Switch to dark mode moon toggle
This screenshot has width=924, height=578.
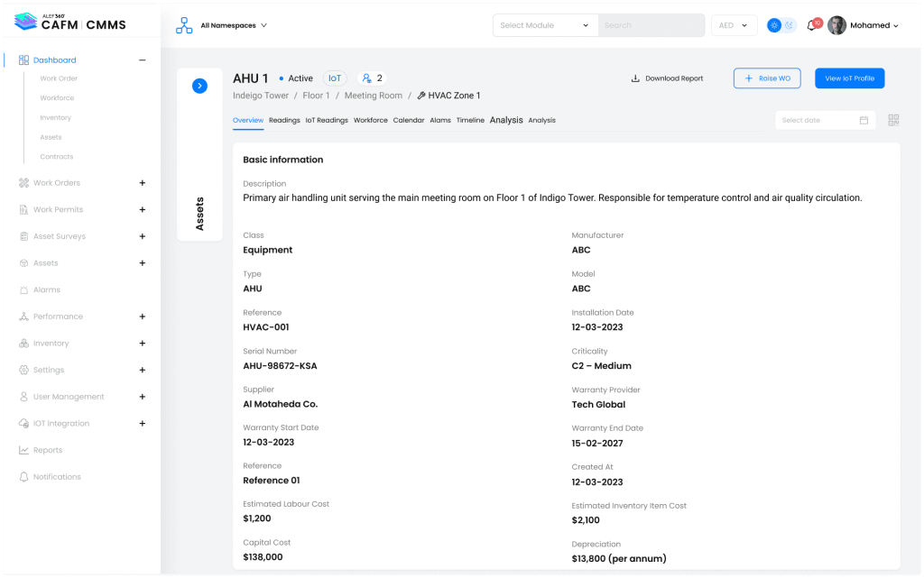(789, 25)
